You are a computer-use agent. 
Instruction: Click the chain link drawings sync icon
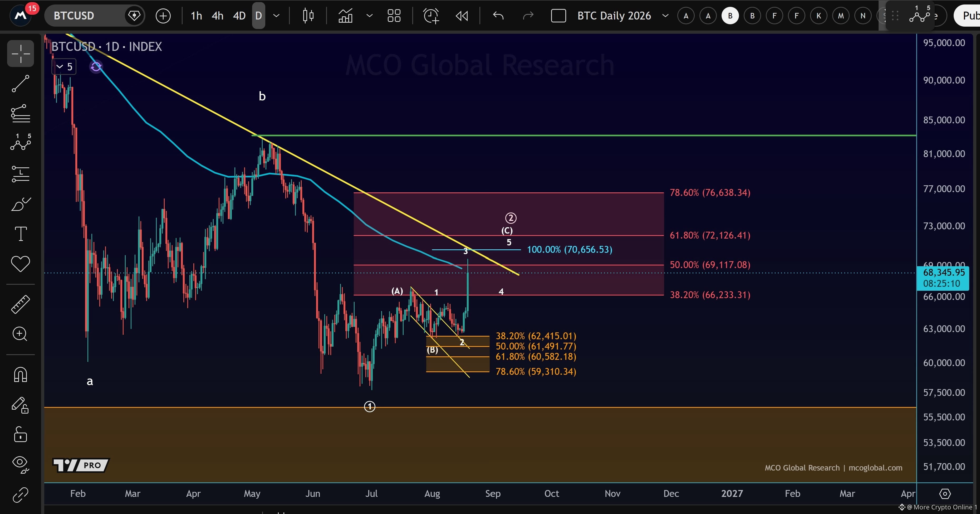click(x=21, y=495)
